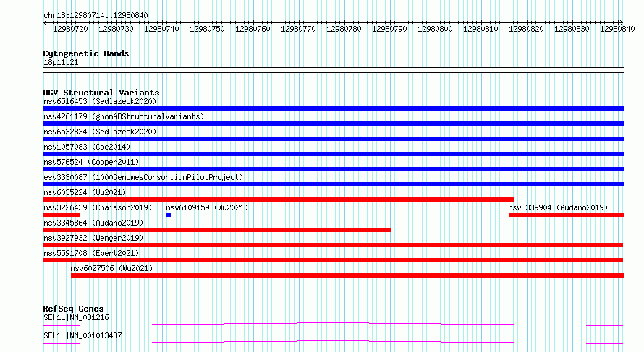Select the short nsv3226439 red bar
644x352 pixels.
pos(62,215)
